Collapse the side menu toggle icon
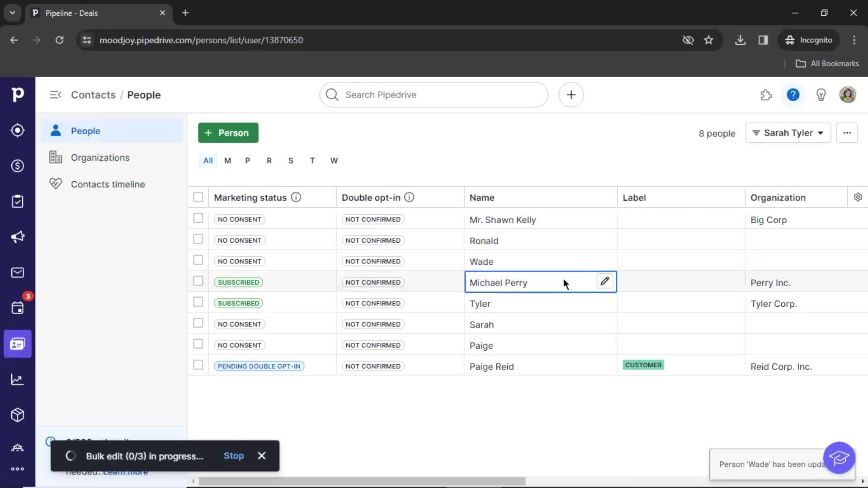The height and width of the screenshot is (488, 868). click(x=56, y=95)
